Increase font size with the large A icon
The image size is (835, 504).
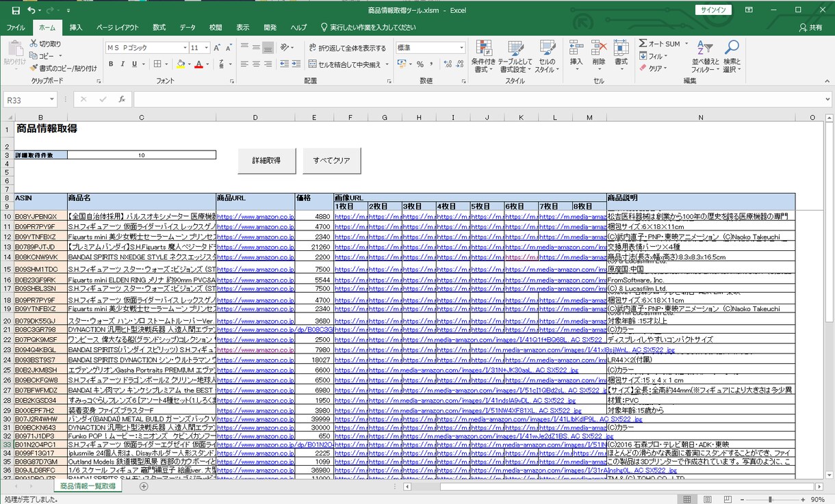[x=217, y=48]
